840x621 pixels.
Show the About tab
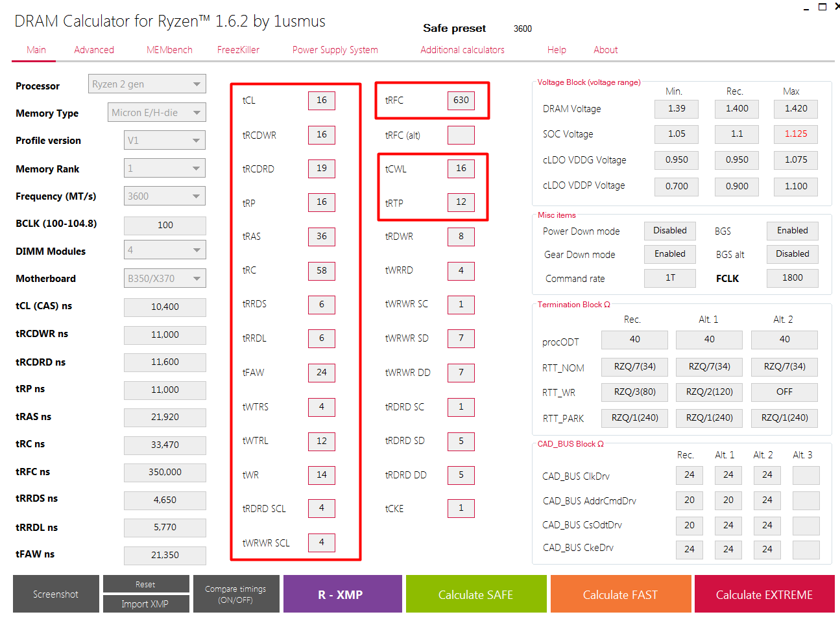coord(606,50)
